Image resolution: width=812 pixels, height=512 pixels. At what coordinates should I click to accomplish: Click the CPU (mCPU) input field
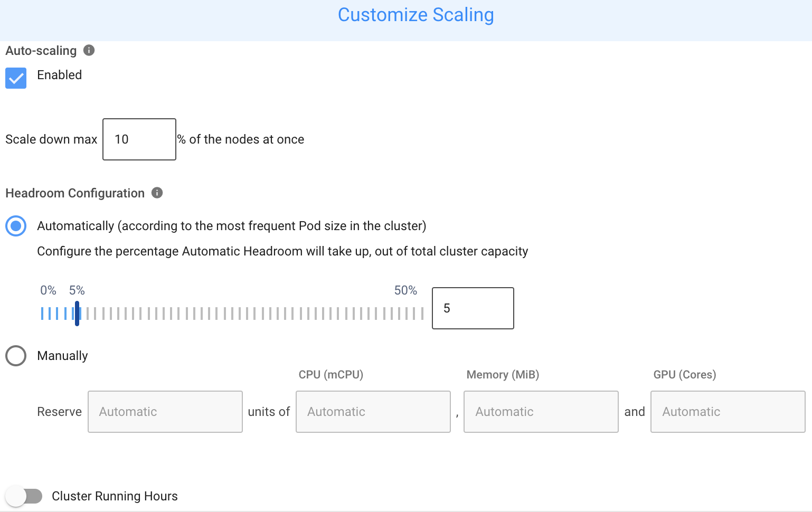point(373,412)
